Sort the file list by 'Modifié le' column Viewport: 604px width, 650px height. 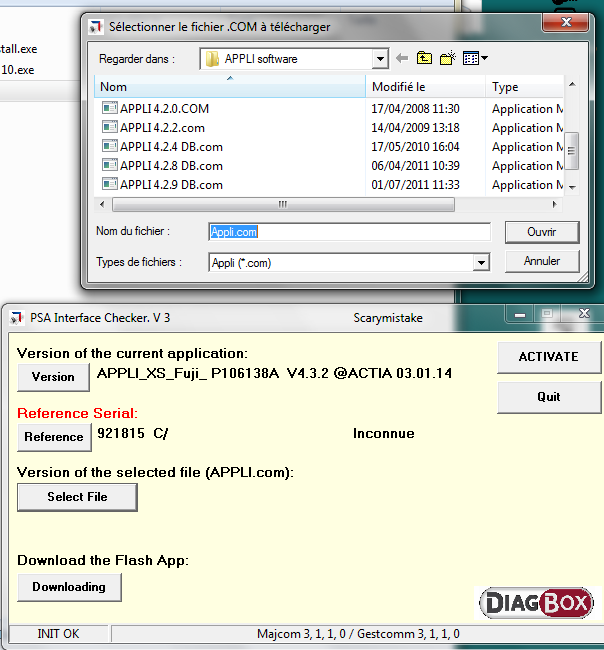[x=426, y=87]
